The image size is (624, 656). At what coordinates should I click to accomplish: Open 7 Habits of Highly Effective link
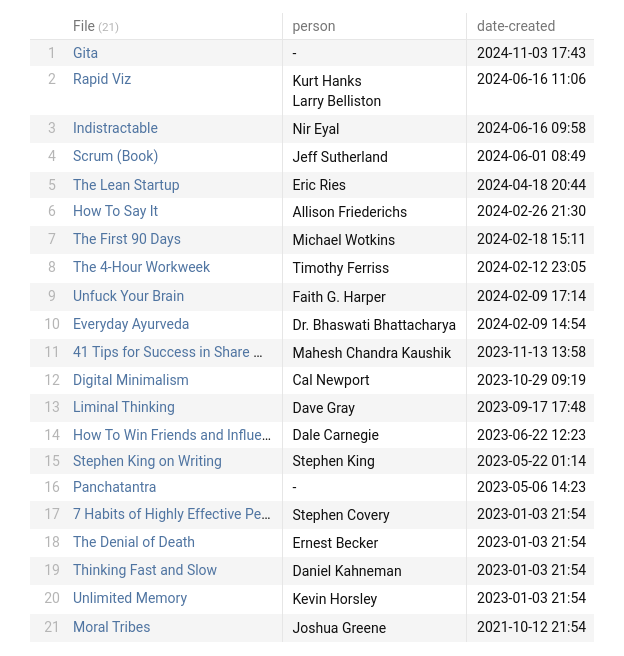click(171, 514)
